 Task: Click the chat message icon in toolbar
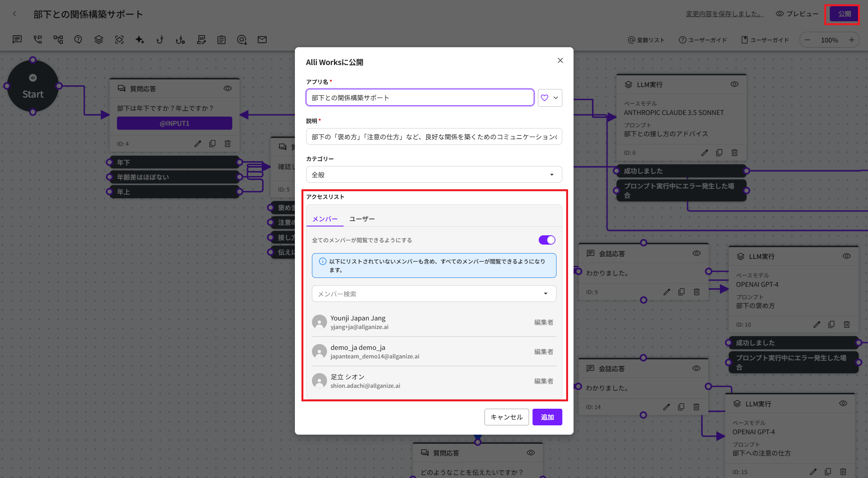tap(17, 39)
